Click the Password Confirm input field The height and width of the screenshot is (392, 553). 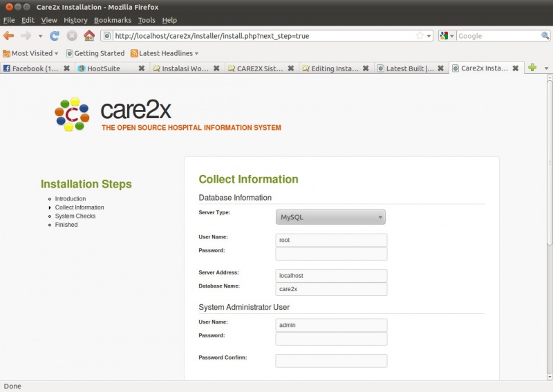[x=331, y=360]
